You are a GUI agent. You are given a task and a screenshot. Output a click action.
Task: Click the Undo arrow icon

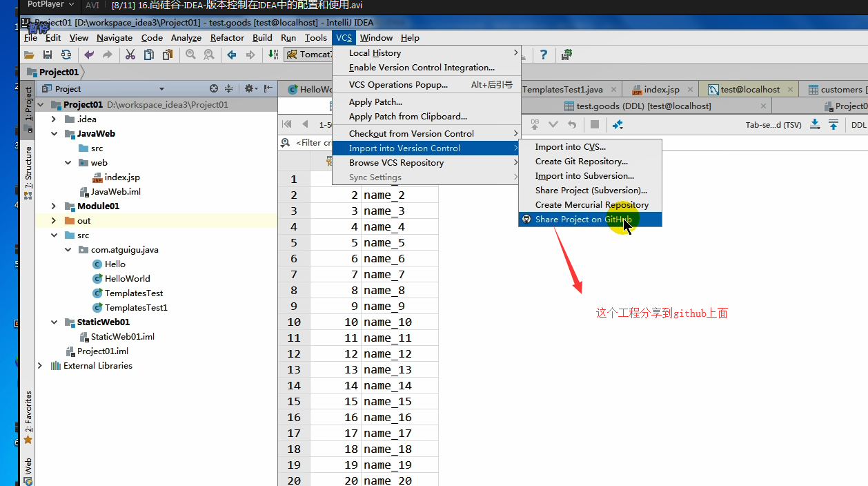tap(89, 55)
